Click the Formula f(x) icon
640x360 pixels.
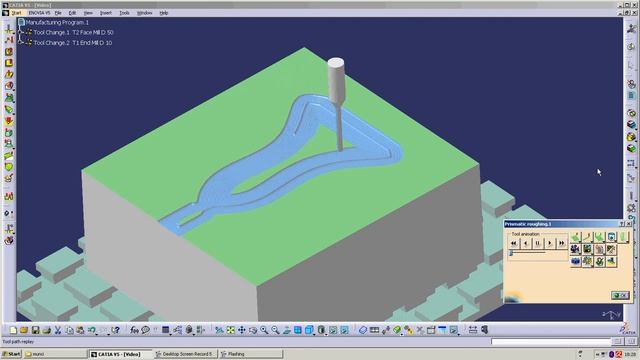click(x=134, y=330)
